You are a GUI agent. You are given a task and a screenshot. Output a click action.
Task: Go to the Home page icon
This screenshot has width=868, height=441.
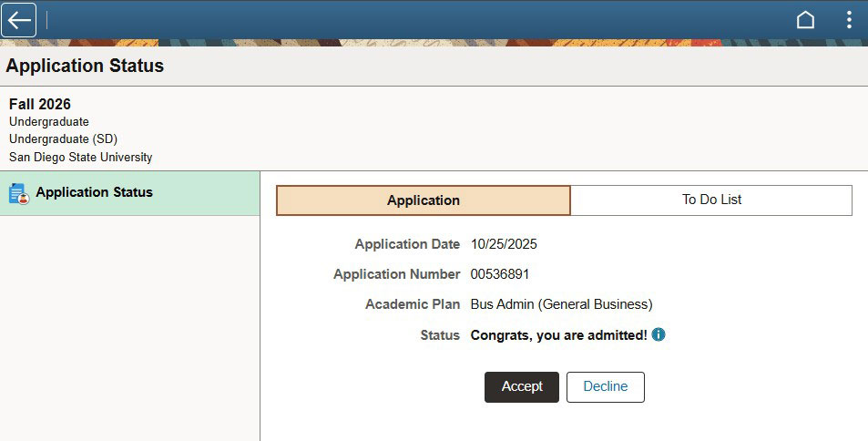[x=805, y=20]
